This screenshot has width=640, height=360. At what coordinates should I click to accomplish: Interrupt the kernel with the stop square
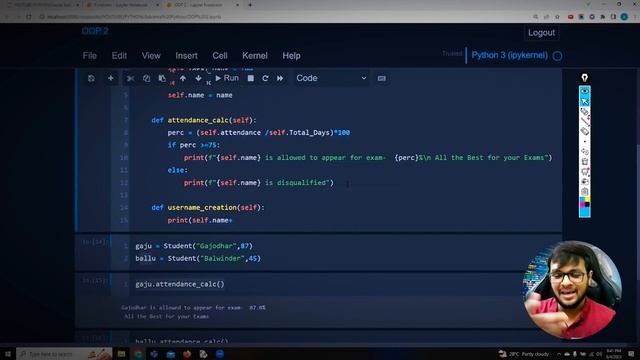click(x=251, y=78)
